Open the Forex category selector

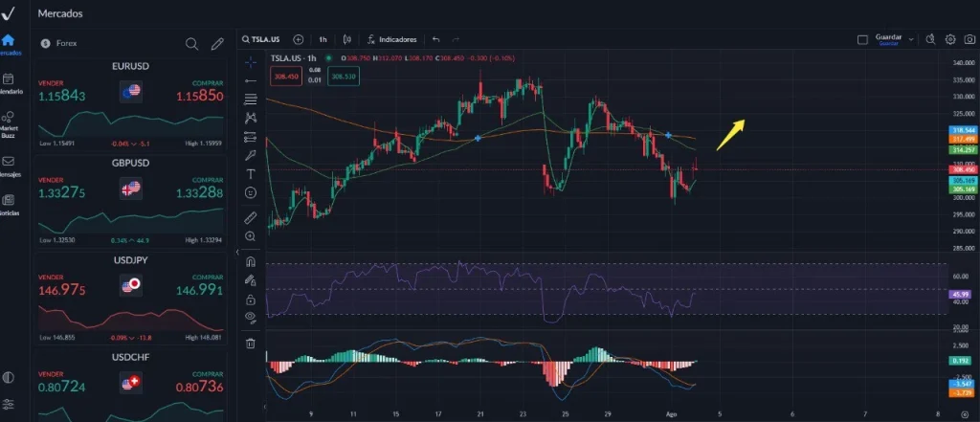tap(59, 44)
